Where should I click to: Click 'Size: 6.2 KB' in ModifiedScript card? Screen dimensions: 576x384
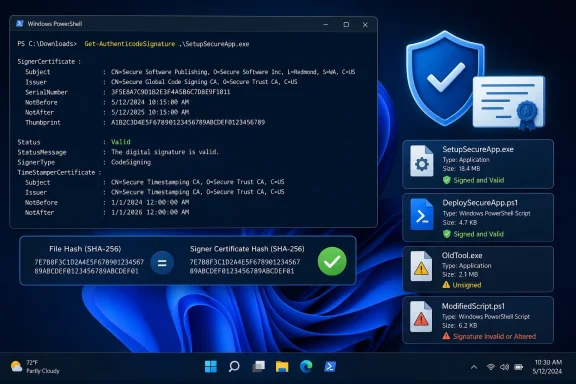(x=460, y=326)
